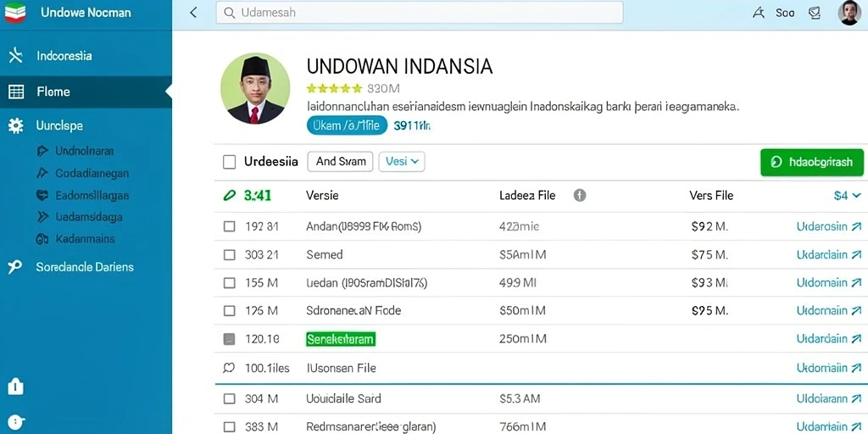Click the UNDOWAN INDANSIA title

point(399,66)
